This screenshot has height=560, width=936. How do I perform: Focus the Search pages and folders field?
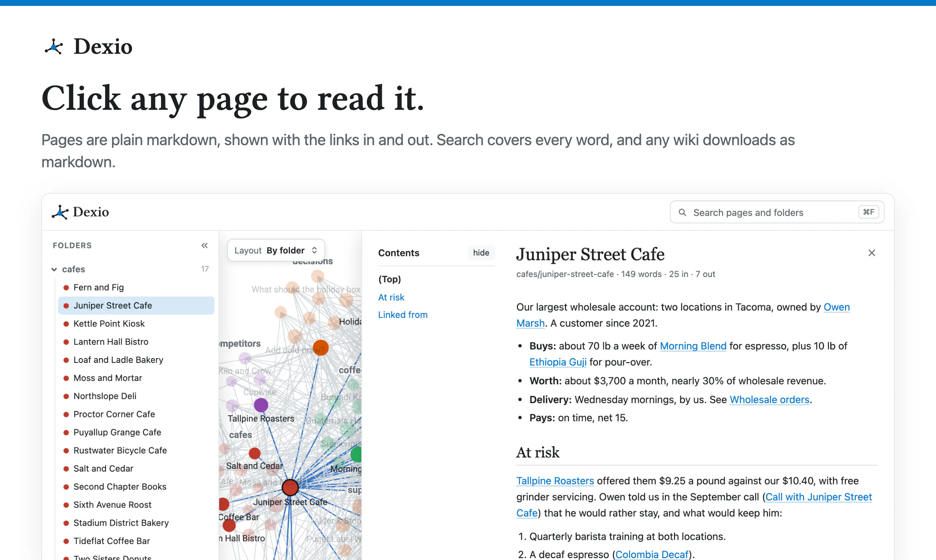point(777,213)
